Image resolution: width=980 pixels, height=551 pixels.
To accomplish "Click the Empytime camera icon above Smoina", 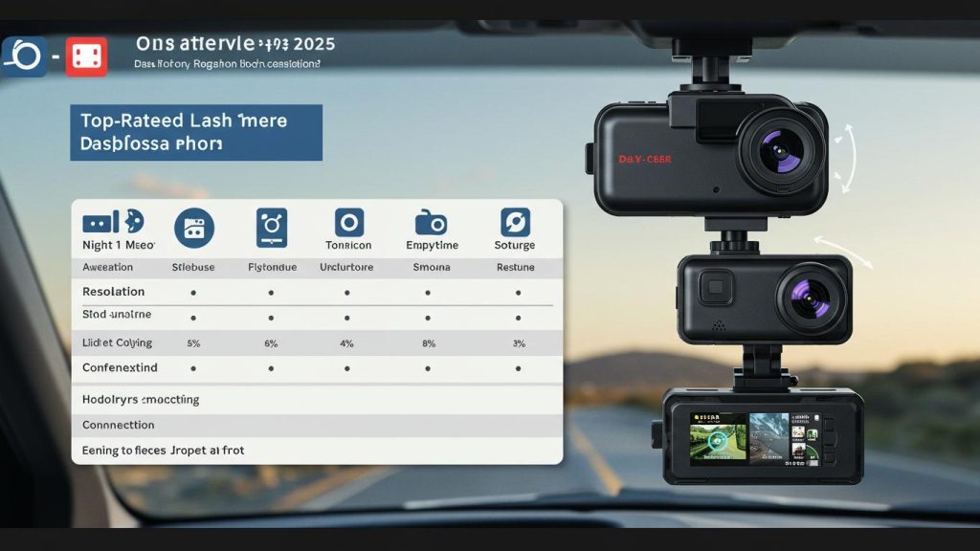I will pyautogui.click(x=432, y=224).
